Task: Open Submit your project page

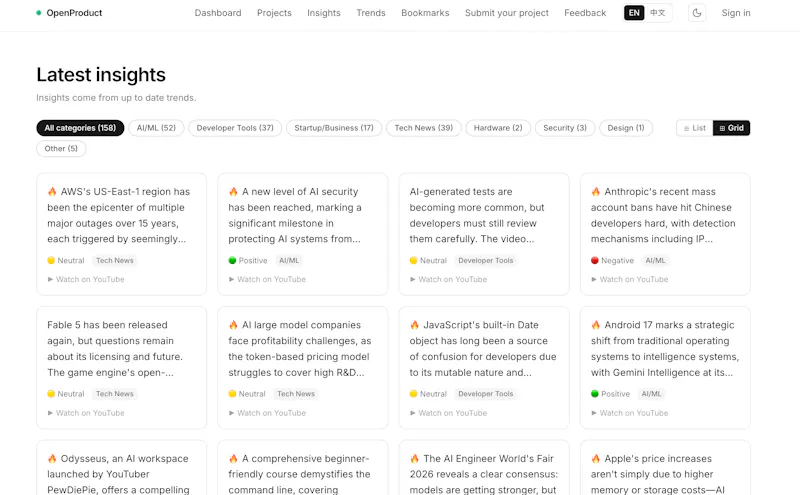Action: point(507,13)
